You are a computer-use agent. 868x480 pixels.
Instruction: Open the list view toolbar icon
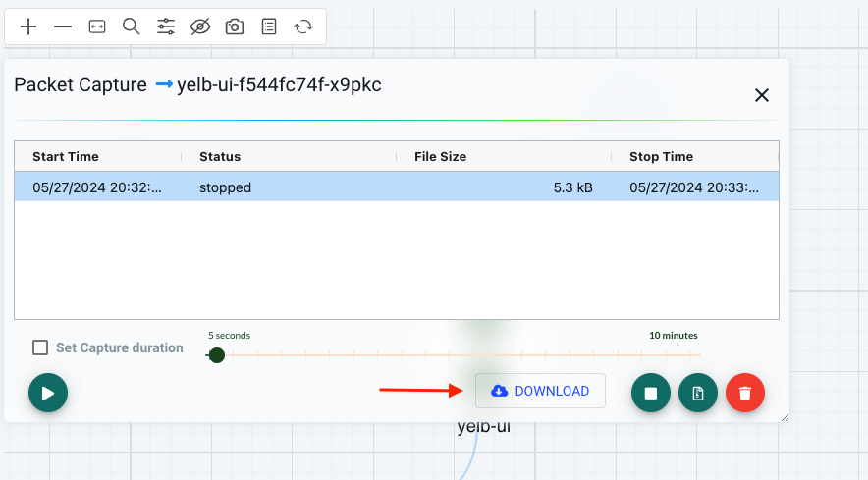click(x=269, y=27)
